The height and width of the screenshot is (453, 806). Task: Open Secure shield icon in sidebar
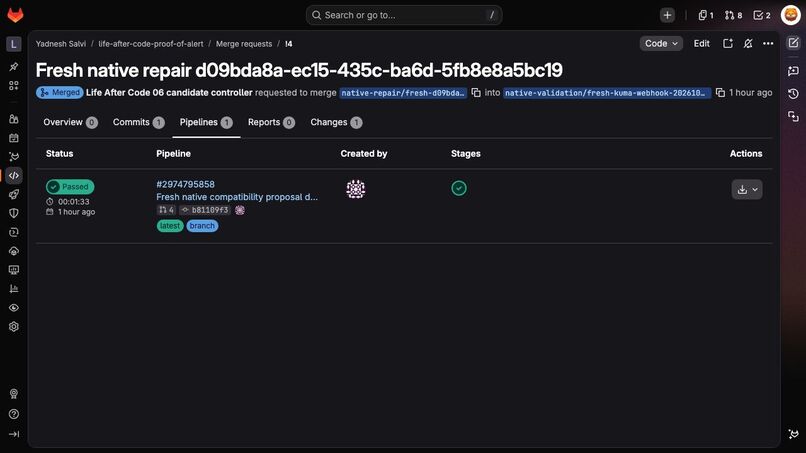[x=14, y=213]
